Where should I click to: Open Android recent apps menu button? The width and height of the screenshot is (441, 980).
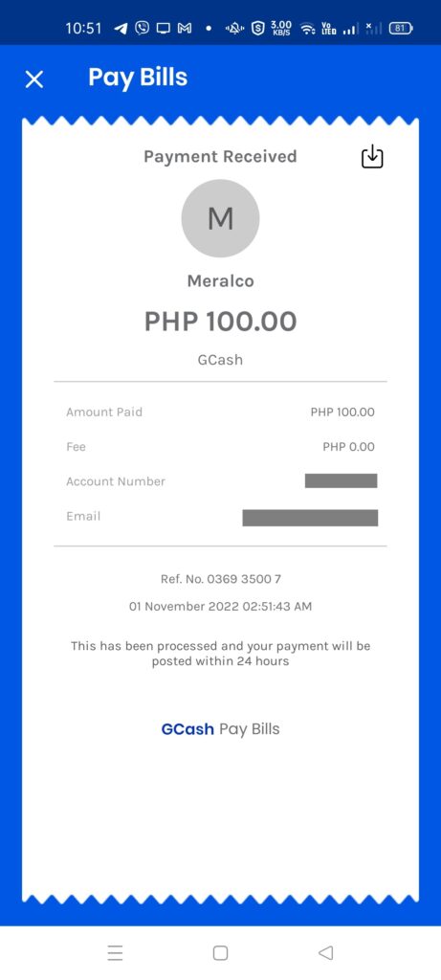point(115,952)
